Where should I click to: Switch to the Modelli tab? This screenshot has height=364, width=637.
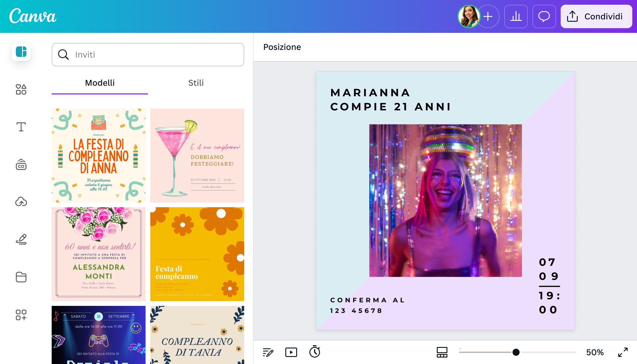[100, 83]
